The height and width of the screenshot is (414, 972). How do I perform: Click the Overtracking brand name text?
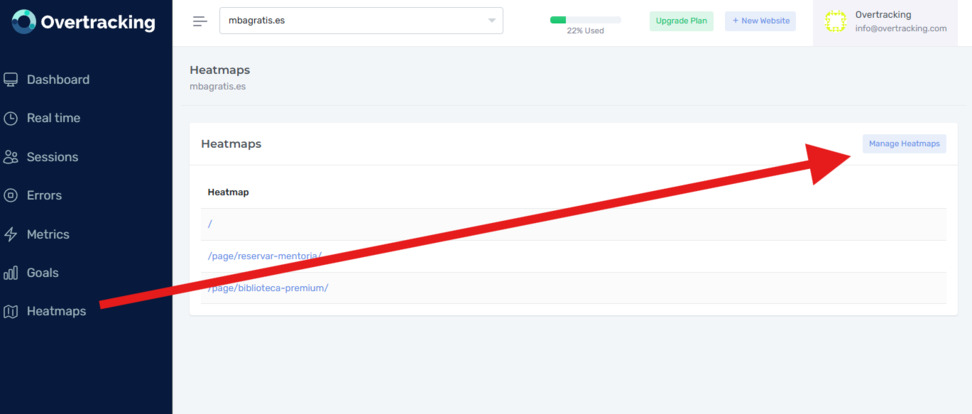click(98, 22)
